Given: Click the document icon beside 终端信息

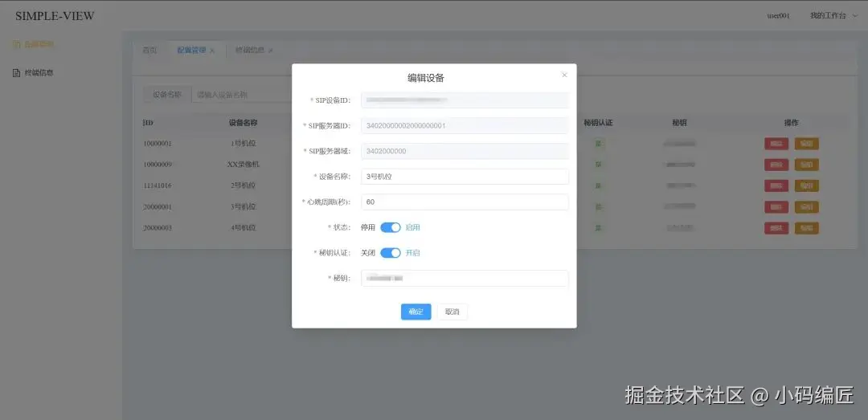Looking at the screenshot, I should point(17,72).
